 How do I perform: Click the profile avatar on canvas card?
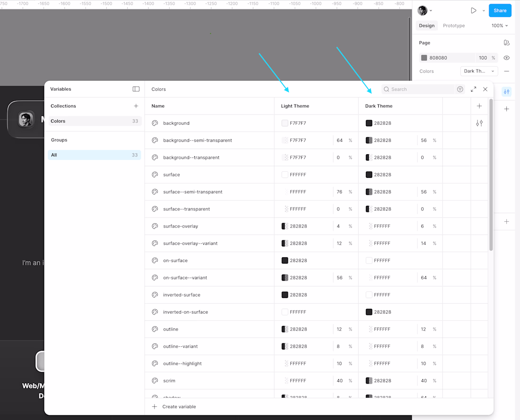[x=26, y=120]
